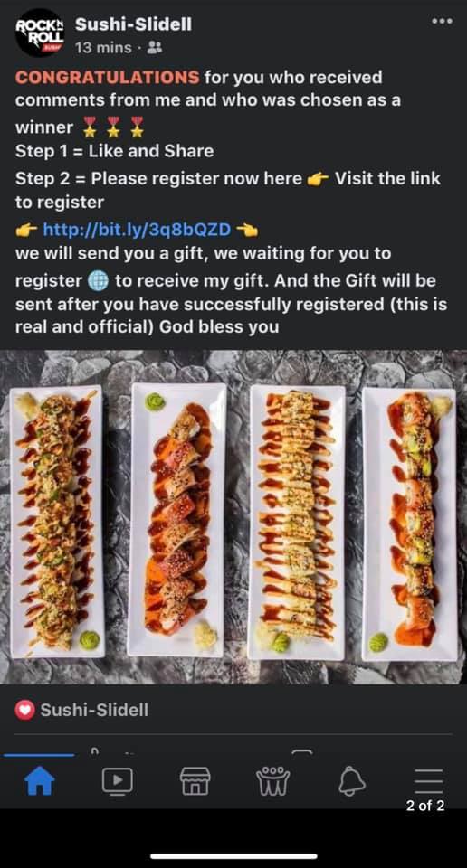Open the Notifications bell tab
This screenshot has width=467, height=868.
point(351,781)
